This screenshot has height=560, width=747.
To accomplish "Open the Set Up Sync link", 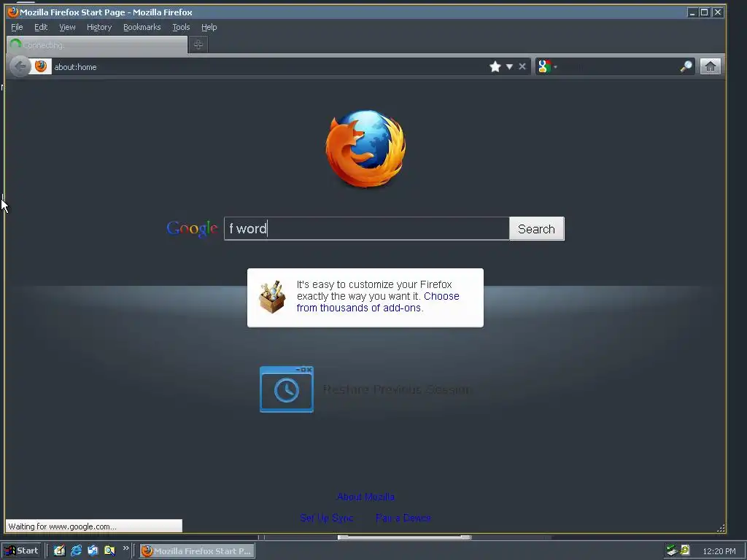I will coord(326,518).
